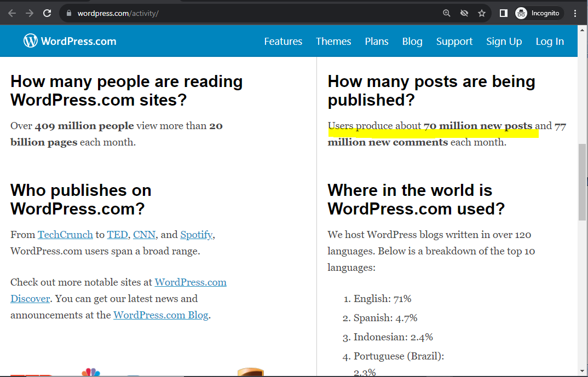
Task: Click the heading 'Who publishes on WordPress.com?'
Action: [80, 199]
